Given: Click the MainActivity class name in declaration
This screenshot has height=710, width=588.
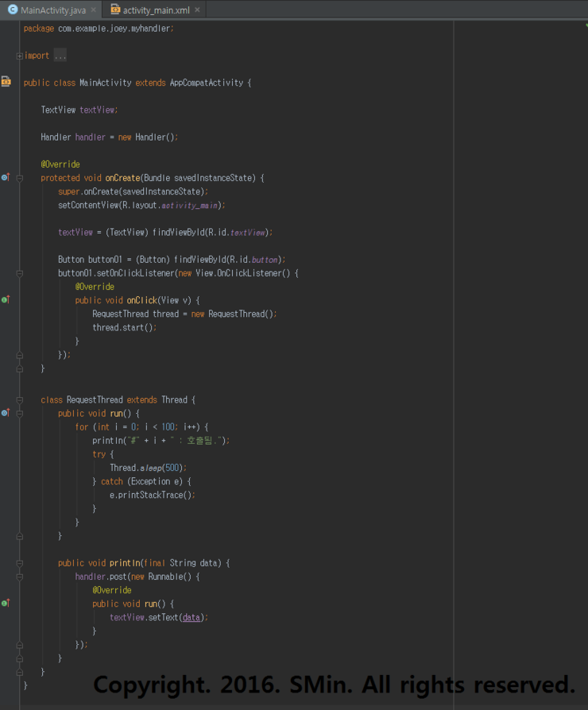Looking at the screenshot, I should point(105,83).
